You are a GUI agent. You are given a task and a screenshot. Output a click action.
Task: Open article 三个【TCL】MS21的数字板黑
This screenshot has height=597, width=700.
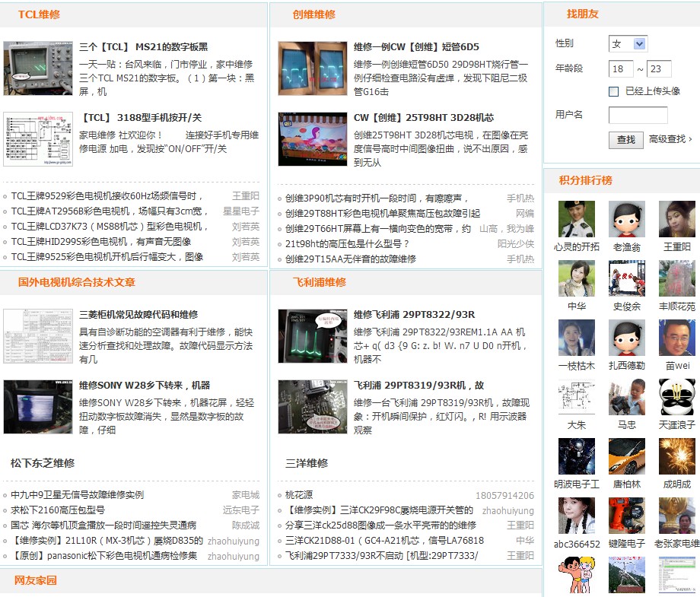coord(143,47)
